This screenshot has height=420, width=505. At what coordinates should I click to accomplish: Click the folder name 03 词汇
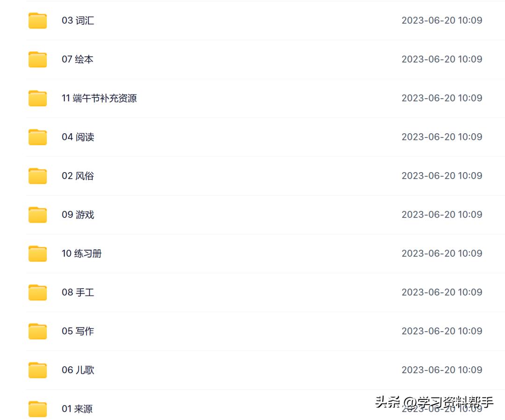[x=78, y=21]
